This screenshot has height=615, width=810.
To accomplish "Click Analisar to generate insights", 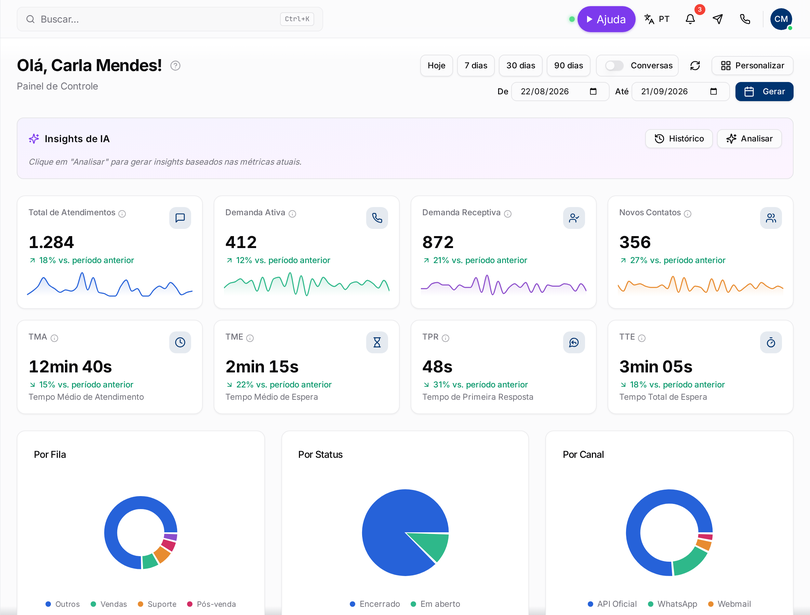I will coord(749,138).
